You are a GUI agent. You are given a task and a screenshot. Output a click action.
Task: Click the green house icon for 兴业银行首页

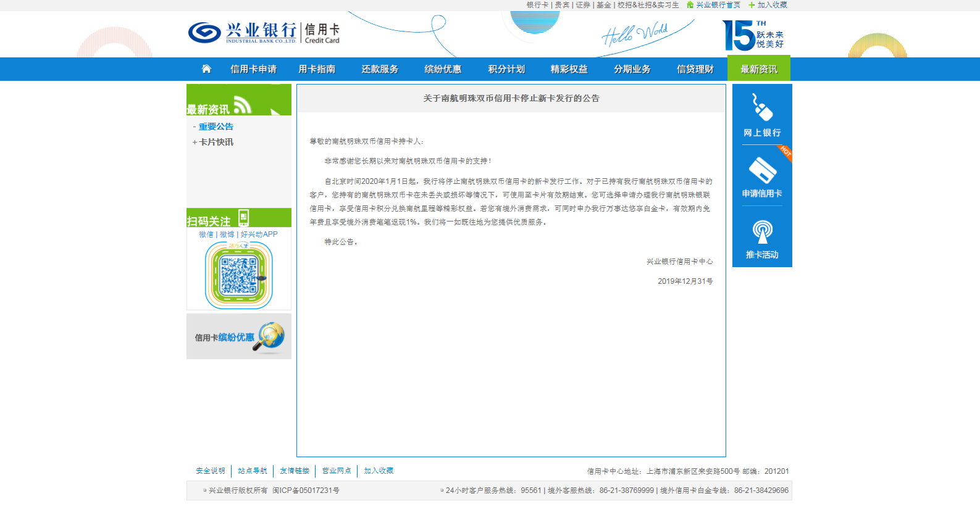[x=690, y=5]
